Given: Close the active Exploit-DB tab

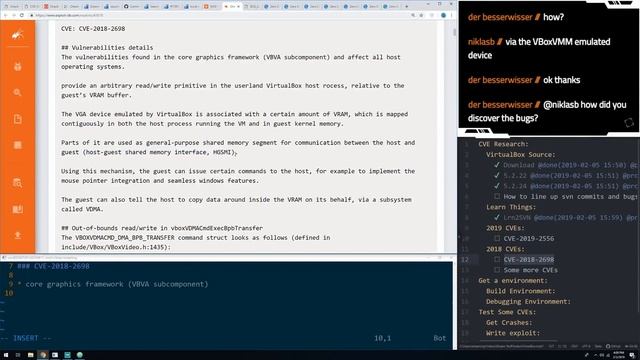Looking at the screenshot, I should pos(238,7).
